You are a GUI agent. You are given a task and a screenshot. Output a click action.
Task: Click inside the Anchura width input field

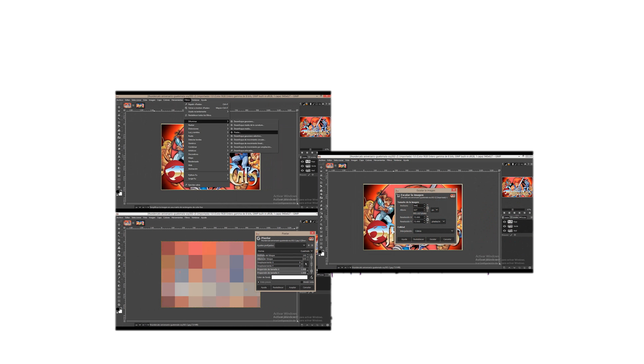tap(419, 206)
